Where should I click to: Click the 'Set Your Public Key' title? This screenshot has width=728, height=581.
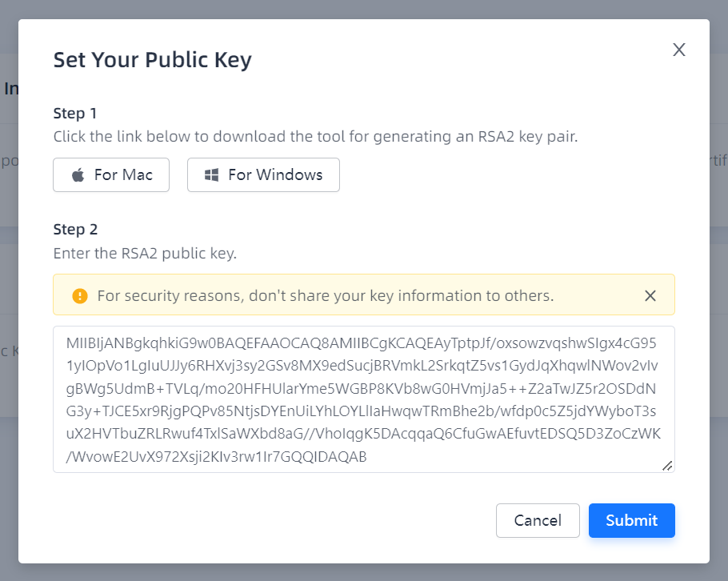click(152, 60)
